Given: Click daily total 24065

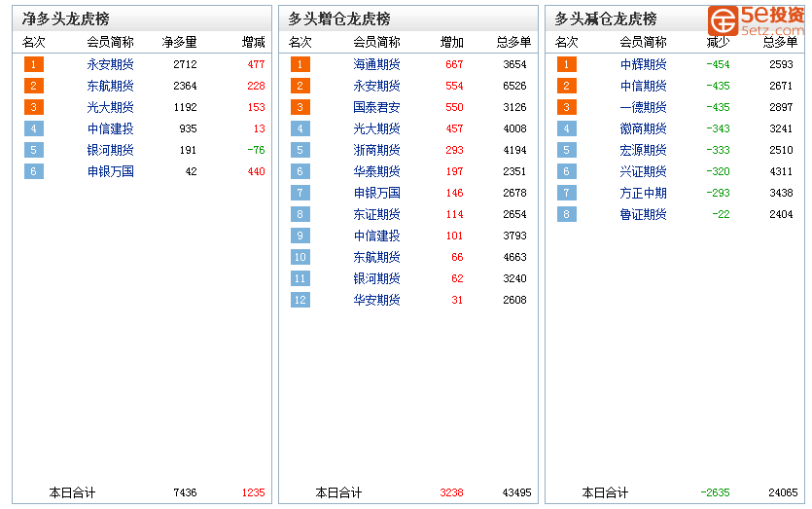Looking at the screenshot, I should coord(783,492).
